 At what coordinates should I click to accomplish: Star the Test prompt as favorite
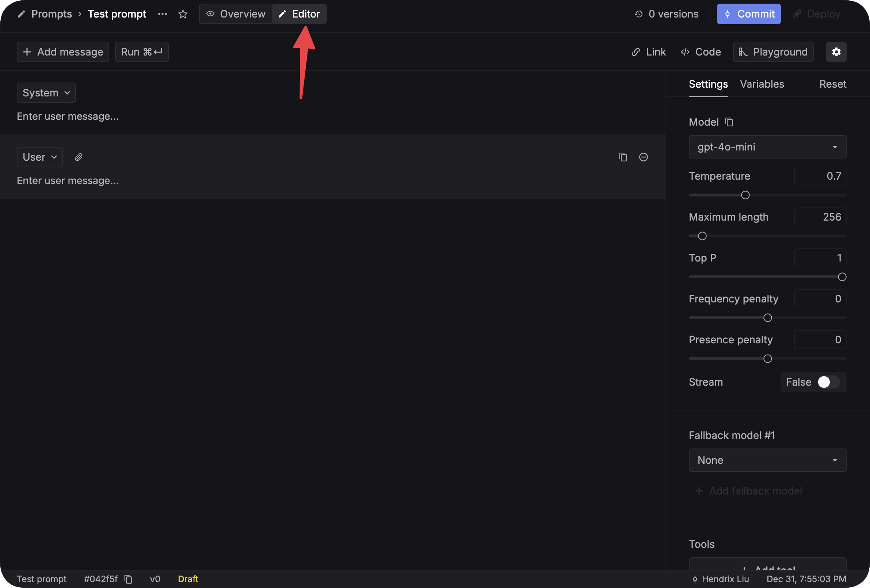tap(183, 14)
